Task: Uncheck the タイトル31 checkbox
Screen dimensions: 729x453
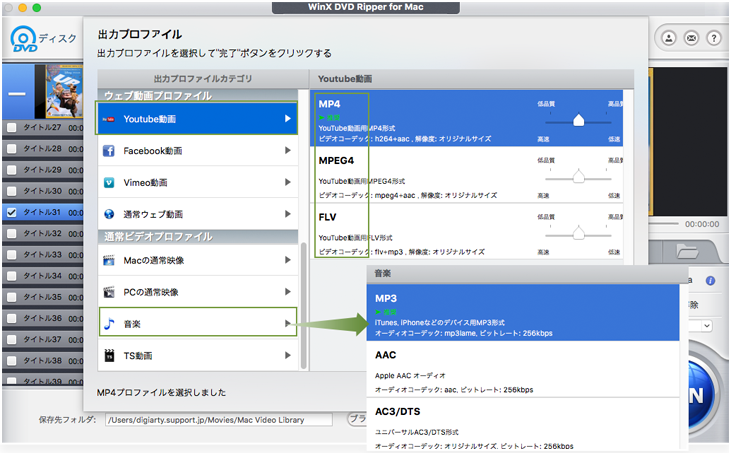Action: [x=12, y=213]
